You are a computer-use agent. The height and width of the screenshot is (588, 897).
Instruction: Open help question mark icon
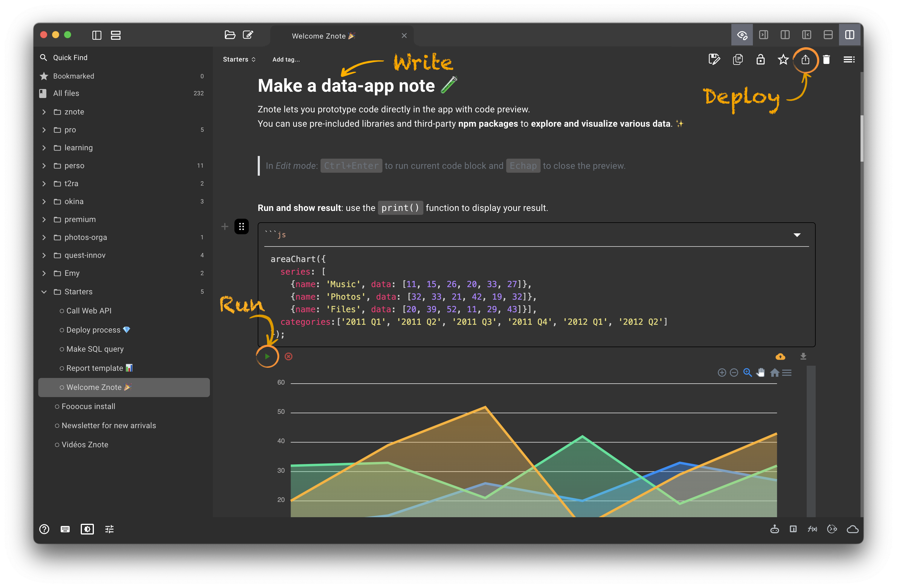[x=44, y=529]
